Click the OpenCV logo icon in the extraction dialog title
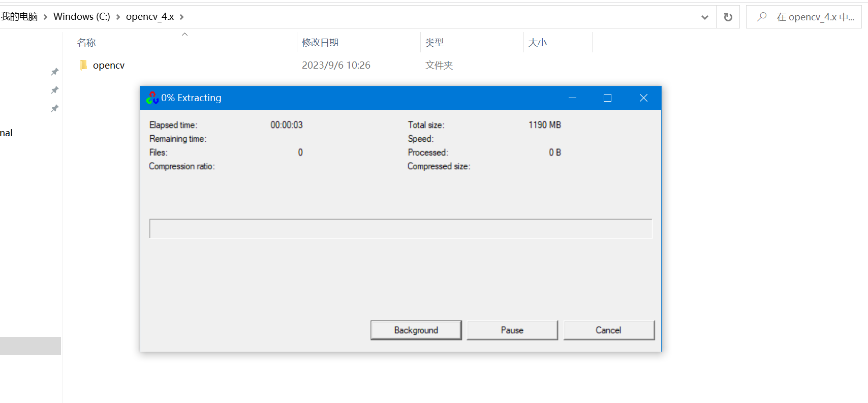 [x=152, y=98]
